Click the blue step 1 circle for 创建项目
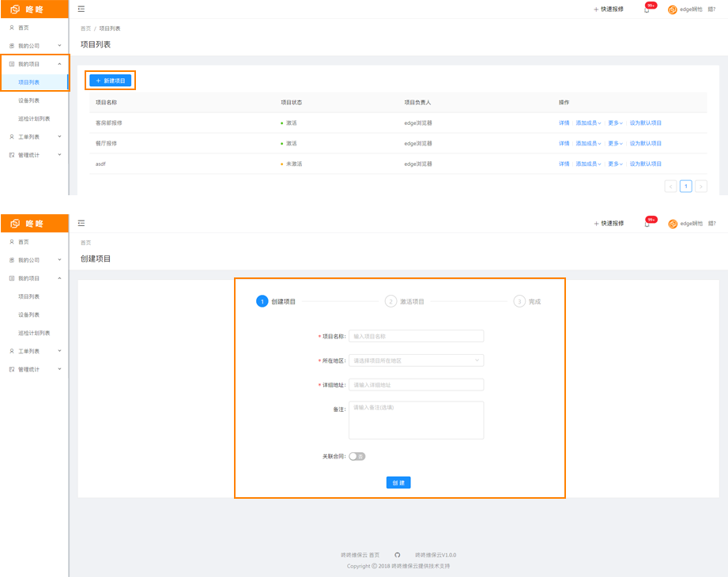The height and width of the screenshot is (577, 728). click(x=262, y=301)
